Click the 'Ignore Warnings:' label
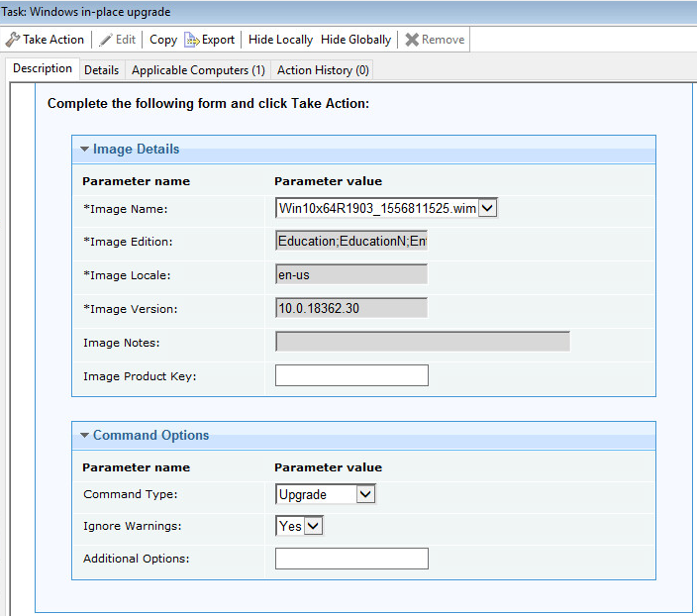Image resolution: width=697 pixels, height=616 pixels. pos(133,526)
